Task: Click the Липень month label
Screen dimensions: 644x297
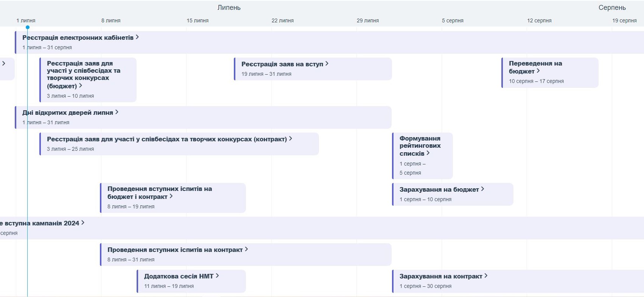Action: [229, 8]
